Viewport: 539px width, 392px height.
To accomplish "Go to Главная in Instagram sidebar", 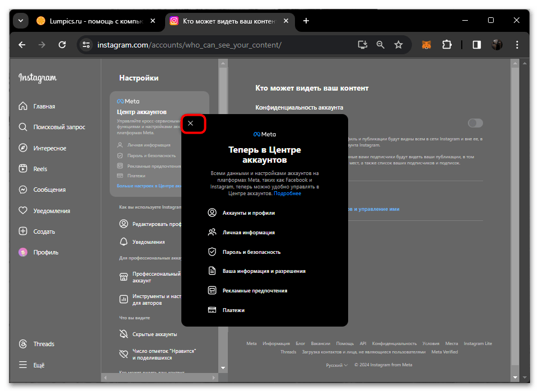I will tap(37, 106).
